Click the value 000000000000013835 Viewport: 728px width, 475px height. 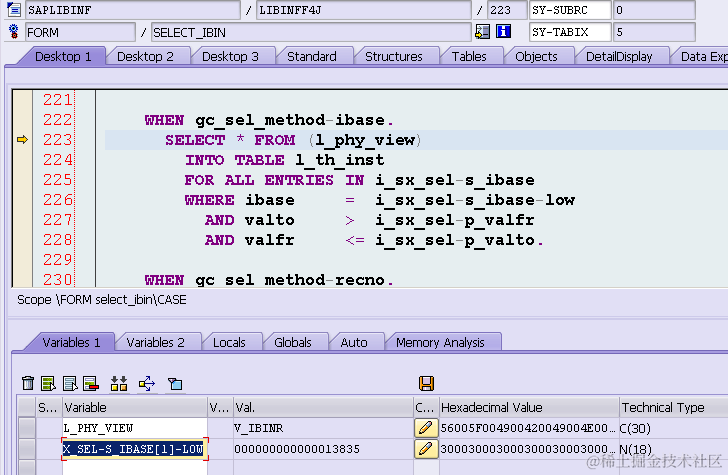point(297,449)
